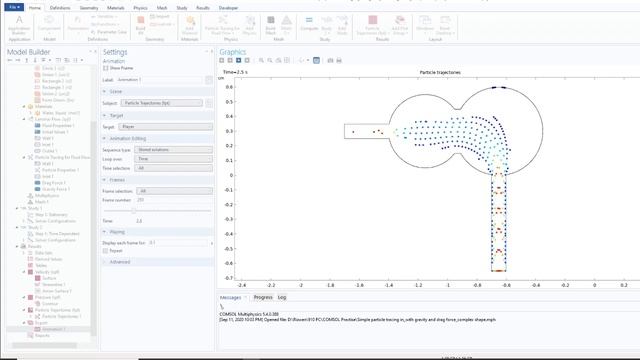Collapse the Results tree node
Image resolution: width=640 pixels, height=360 pixels.
(17, 247)
